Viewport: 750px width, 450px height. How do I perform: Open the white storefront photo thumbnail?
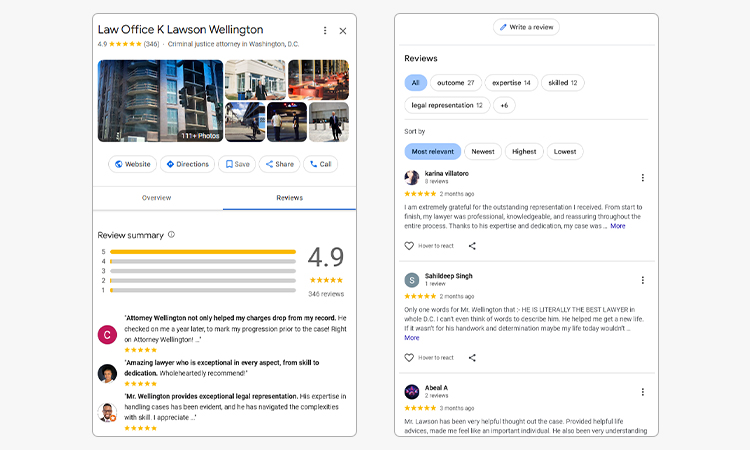255,79
